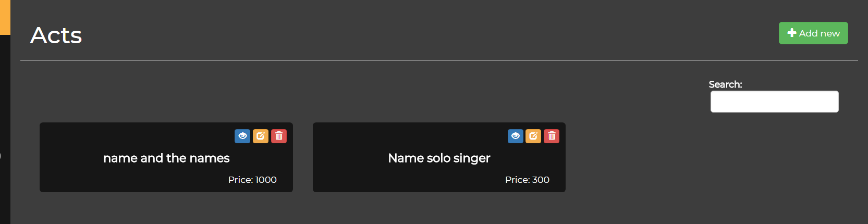Click the dark collapsed sidebar strip

pos(5,129)
